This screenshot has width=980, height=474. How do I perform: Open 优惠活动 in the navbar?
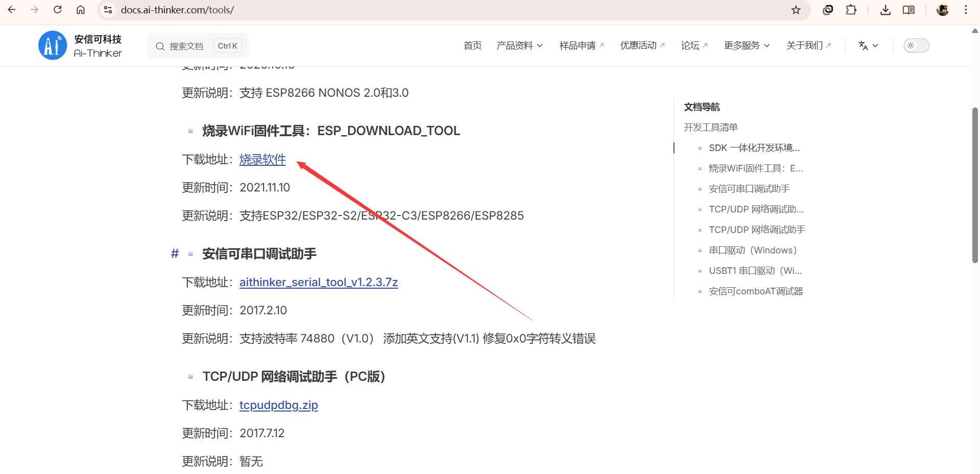pyautogui.click(x=642, y=46)
